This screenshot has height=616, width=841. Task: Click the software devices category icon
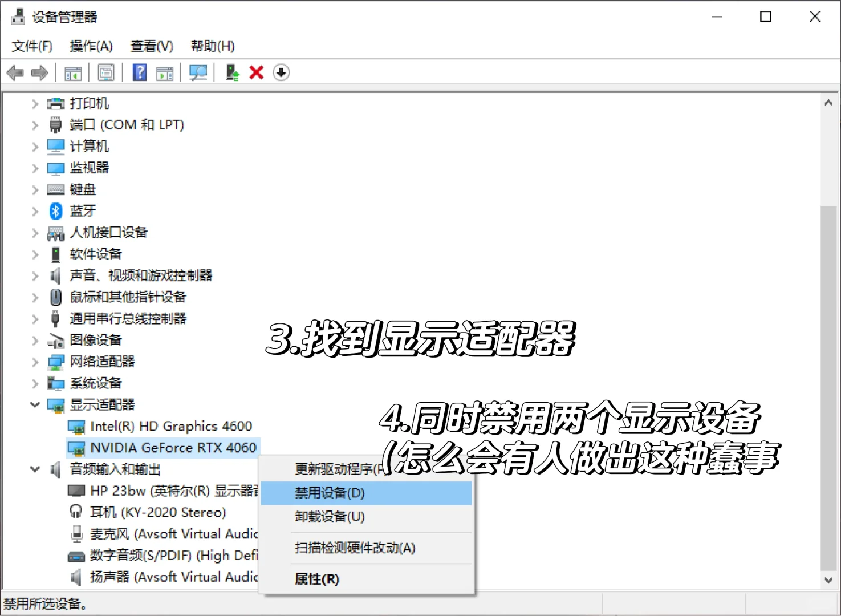(56, 254)
